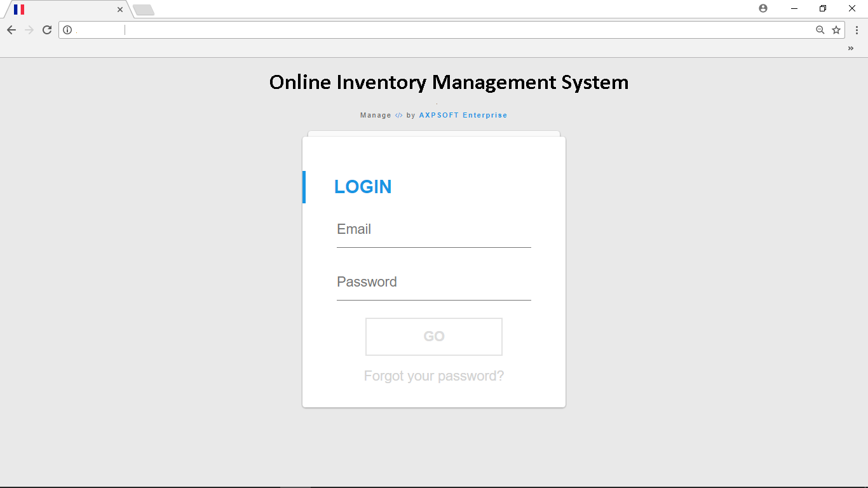The height and width of the screenshot is (488, 868).
Task: Open the Chrome three-dot menu
Action: (857, 30)
